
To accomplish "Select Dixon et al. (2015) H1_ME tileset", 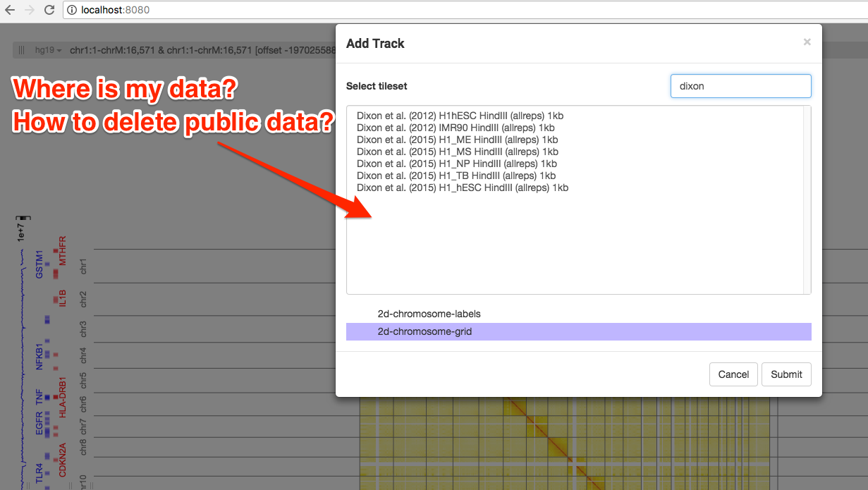I will tap(457, 140).
